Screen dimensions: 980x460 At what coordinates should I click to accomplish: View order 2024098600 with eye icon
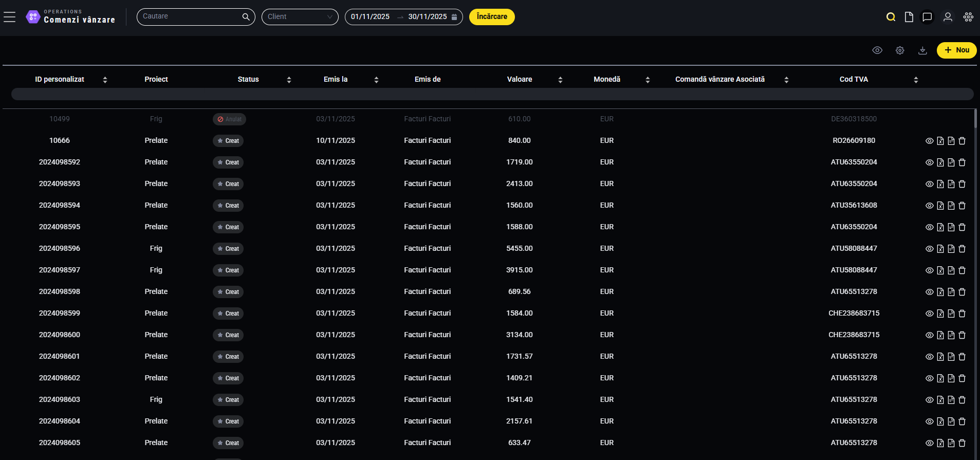929,335
